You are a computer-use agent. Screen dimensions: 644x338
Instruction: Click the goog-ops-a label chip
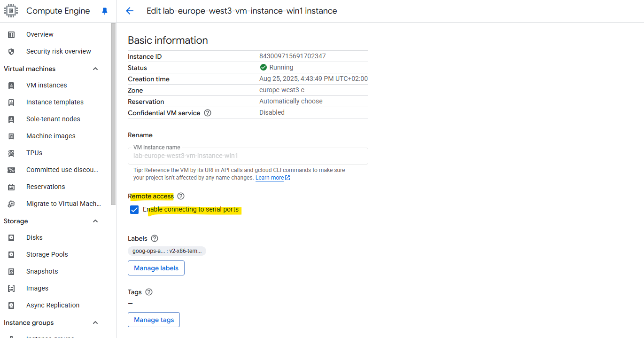pyautogui.click(x=167, y=251)
